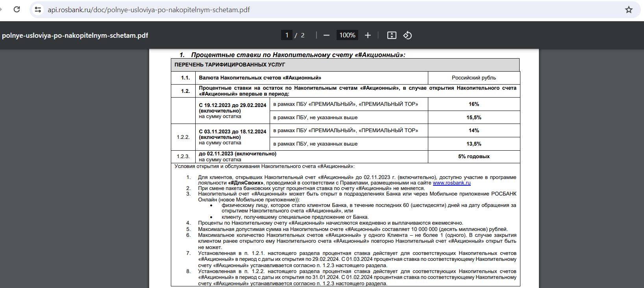Click the '#ДляСвоих' bold text

[246, 183]
